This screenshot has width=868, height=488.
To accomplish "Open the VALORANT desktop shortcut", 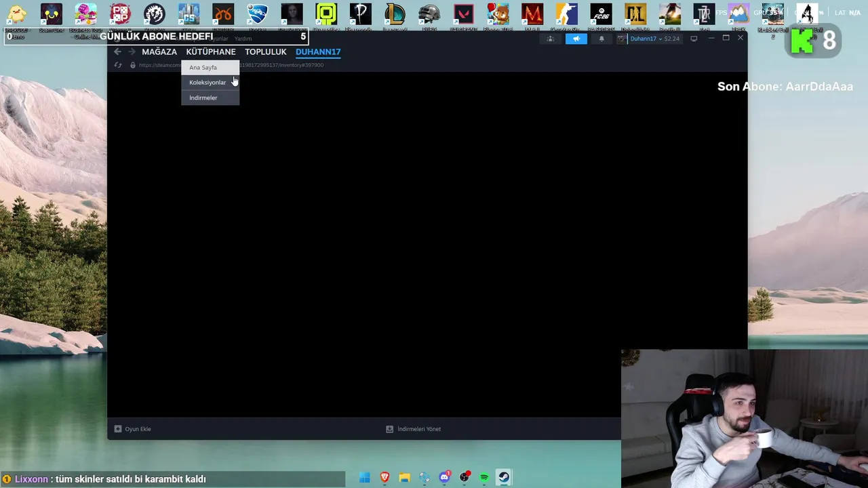I will tap(463, 14).
